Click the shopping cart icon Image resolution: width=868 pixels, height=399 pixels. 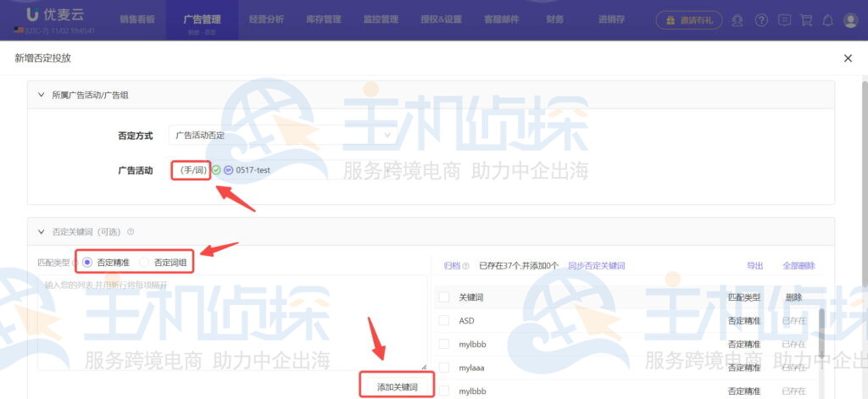point(806,20)
